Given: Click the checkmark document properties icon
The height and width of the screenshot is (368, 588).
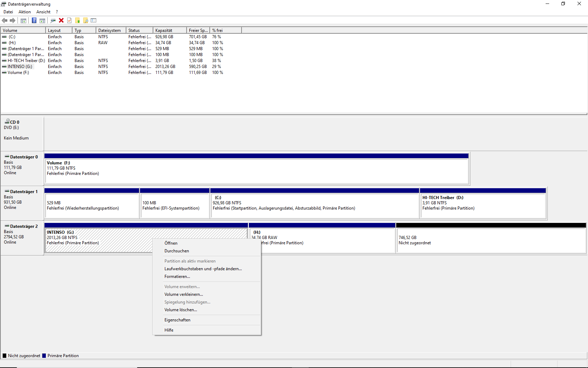Looking at the screenshot, I should coord(69,20).
